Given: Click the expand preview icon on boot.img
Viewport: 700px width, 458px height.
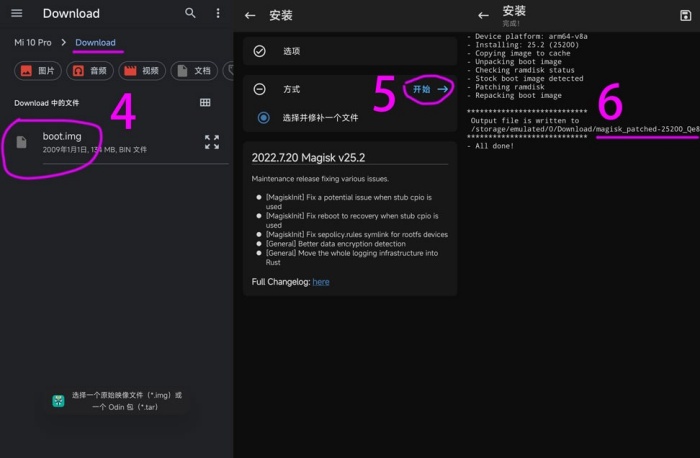Looking at the screenshot, I should tap(212, 142).
